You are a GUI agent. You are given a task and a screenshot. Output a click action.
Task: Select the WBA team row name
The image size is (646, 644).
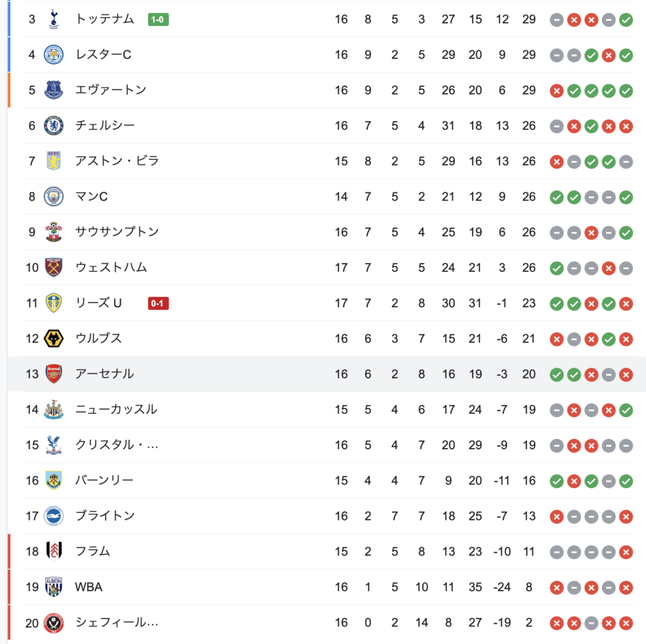pos(88,587)
